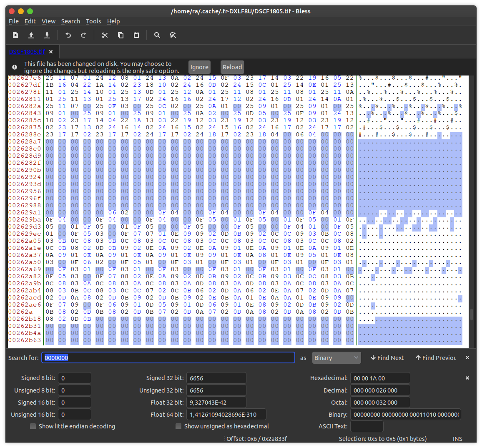Screen dimensions: 482x448
Task: Click offset label 002629ba
Action: (x=25, y=219)
